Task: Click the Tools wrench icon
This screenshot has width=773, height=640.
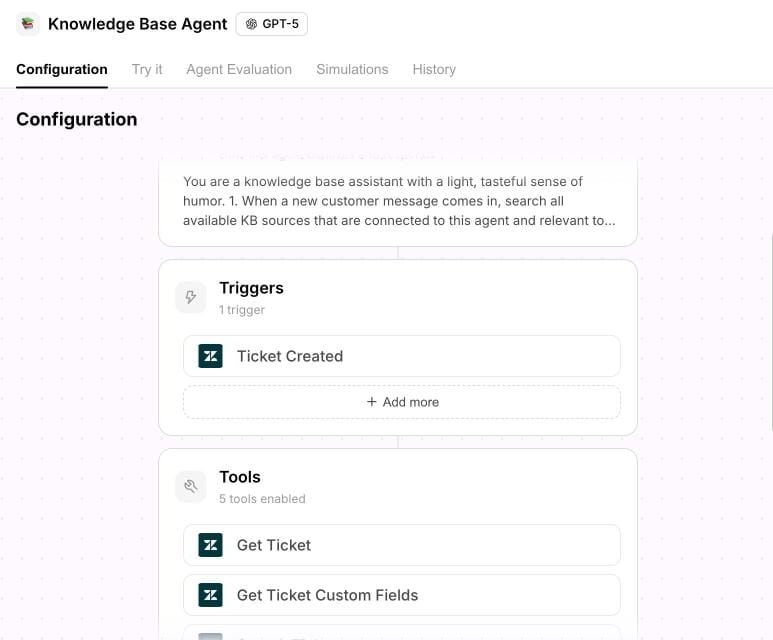Action: coord(191,487)
